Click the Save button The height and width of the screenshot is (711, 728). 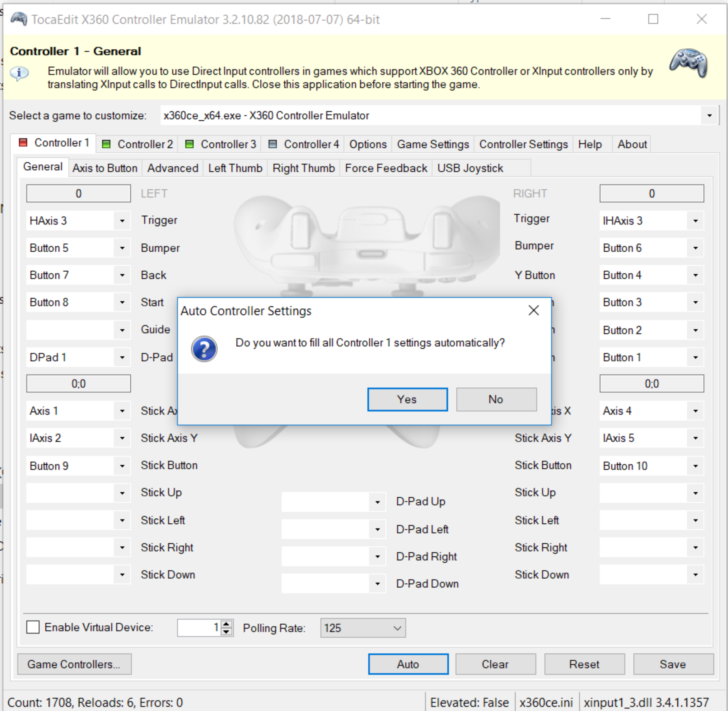tap(673, 664)
